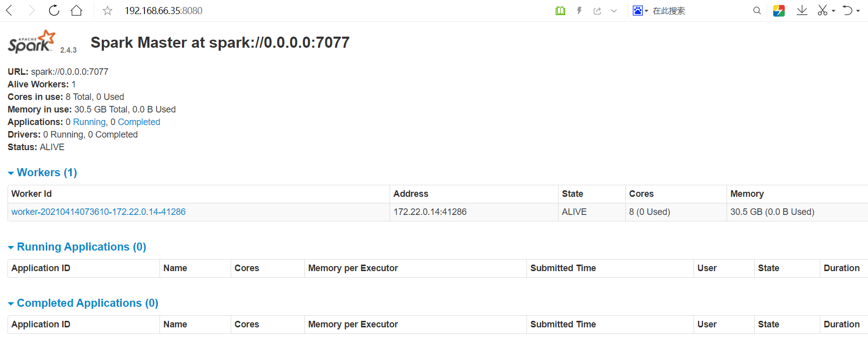868x362 pixels.
Task: Open the worker-20210414073610 link
Action: tap(98, 212)
